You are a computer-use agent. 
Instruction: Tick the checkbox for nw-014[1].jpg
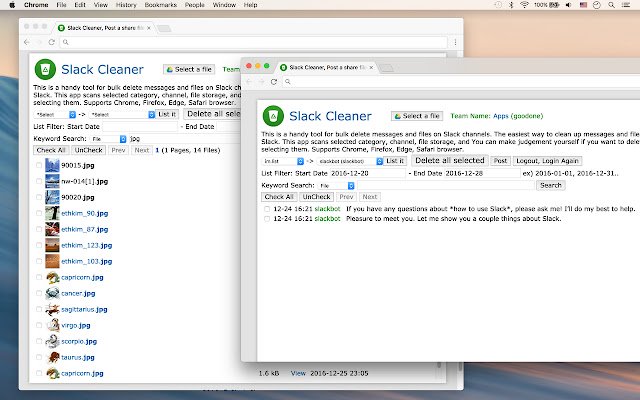click(39, 181)
